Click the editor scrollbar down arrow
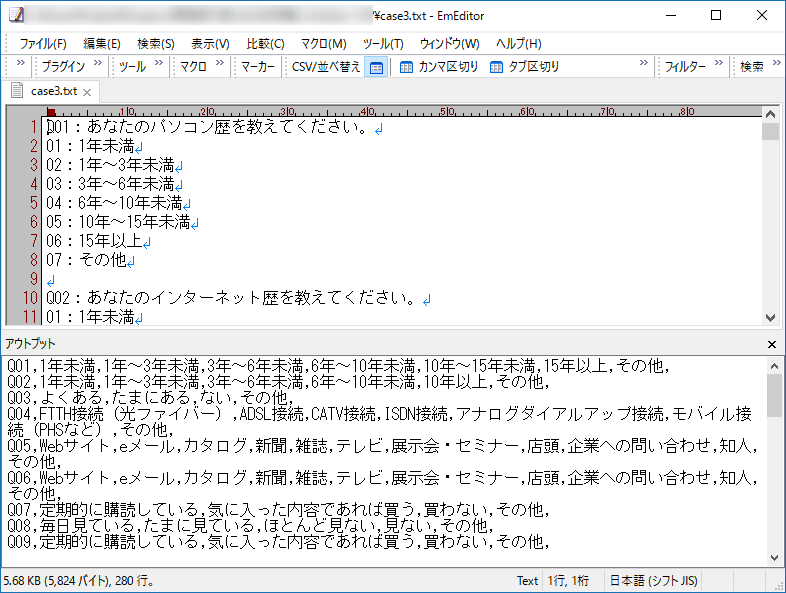The height and width of the screenshot is (593, 786). (x=770, y=317)
